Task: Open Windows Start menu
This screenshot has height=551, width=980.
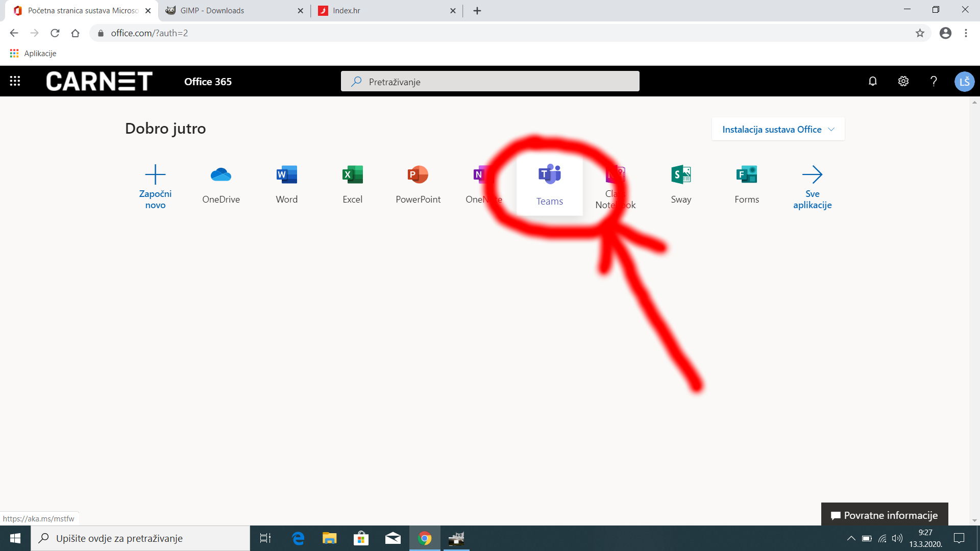Action: point(15,538)
